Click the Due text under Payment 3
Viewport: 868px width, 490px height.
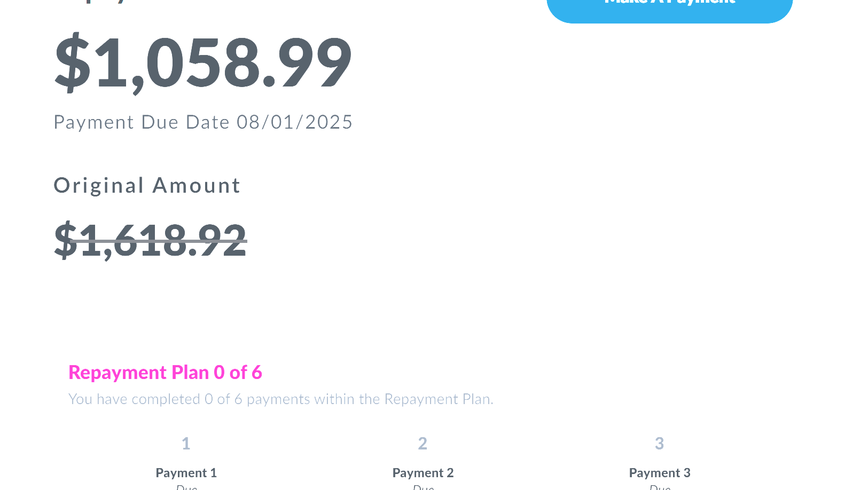coord(660,487)
